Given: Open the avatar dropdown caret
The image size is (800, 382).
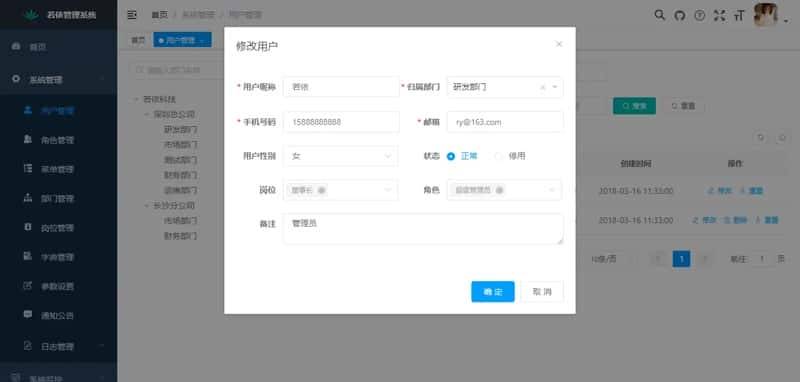Looking at the screenshot, I should coord(786,21).
